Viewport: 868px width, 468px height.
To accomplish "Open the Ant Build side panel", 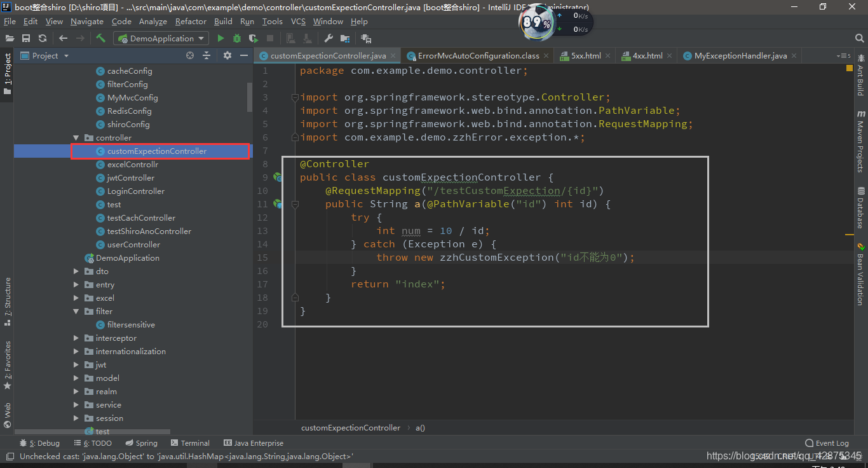I will pos(860,75).
